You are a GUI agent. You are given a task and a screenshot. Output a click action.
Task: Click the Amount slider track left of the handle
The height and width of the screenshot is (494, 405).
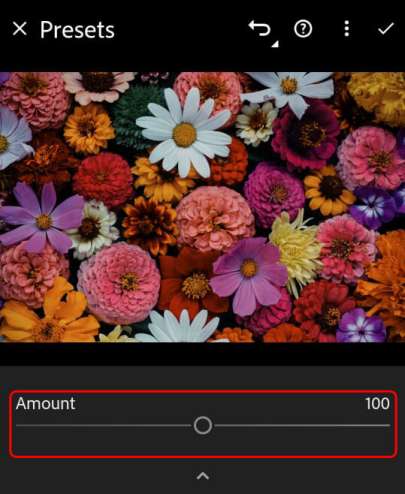tap(104, 426)
